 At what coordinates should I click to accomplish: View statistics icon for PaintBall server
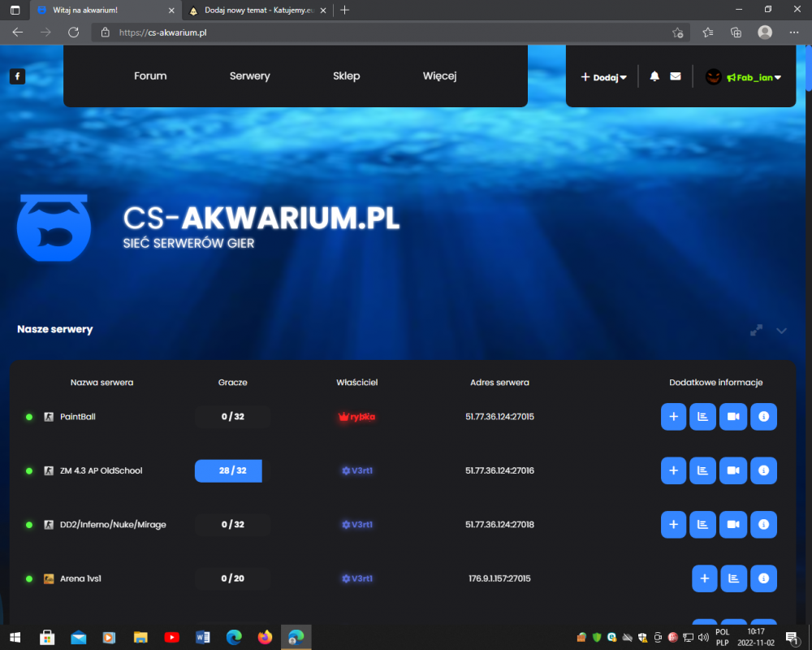coord(702,417)
